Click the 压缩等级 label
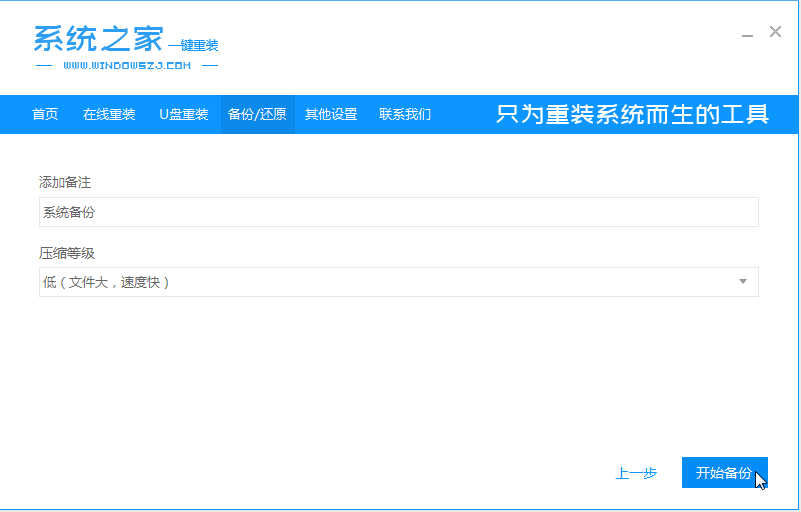801x512 pixels. click(x=66, y=253)
